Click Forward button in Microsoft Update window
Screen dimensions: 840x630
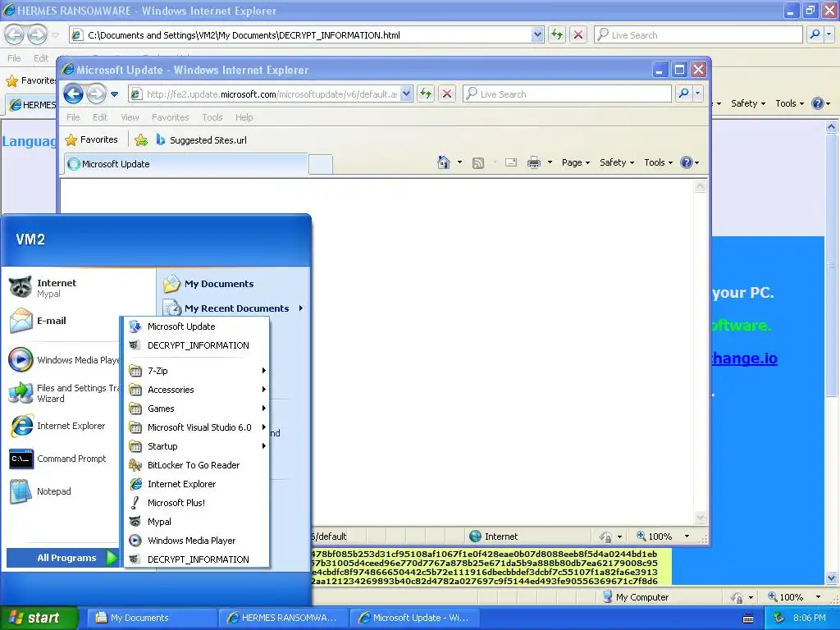(97, 94)
